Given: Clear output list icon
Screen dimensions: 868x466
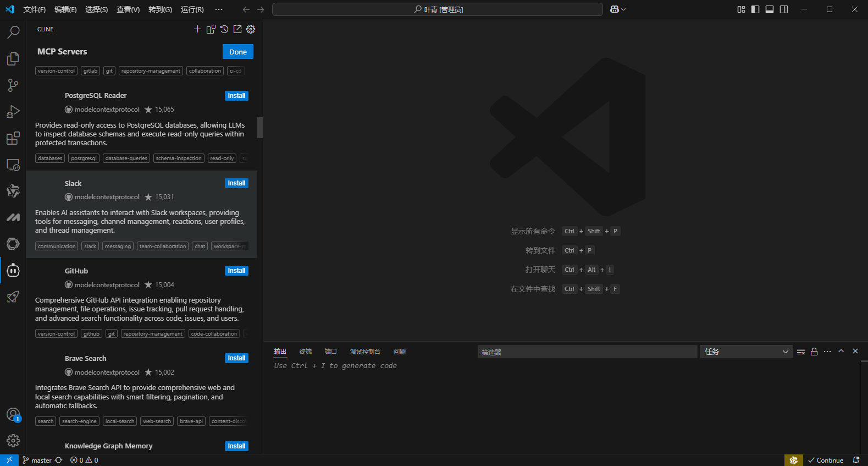Looking at the screenshot, I should click(801, 352).
